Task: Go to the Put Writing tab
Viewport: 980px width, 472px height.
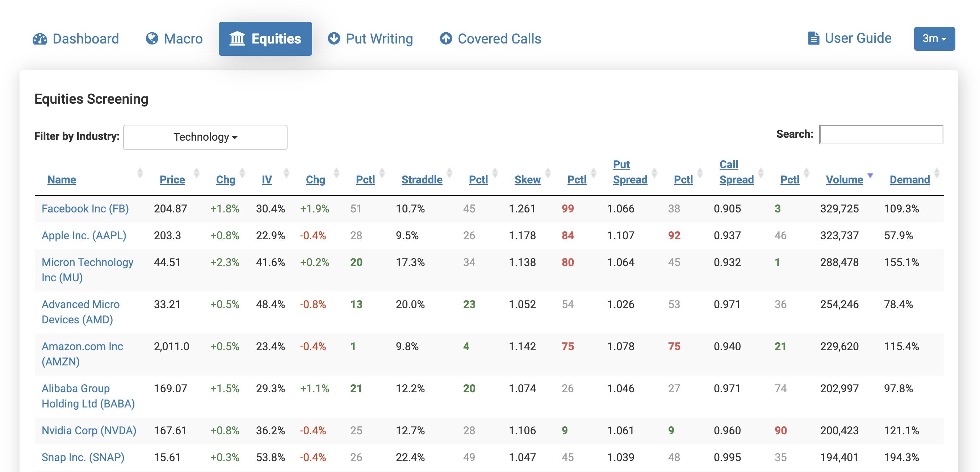Action: [x=370, y=39]
